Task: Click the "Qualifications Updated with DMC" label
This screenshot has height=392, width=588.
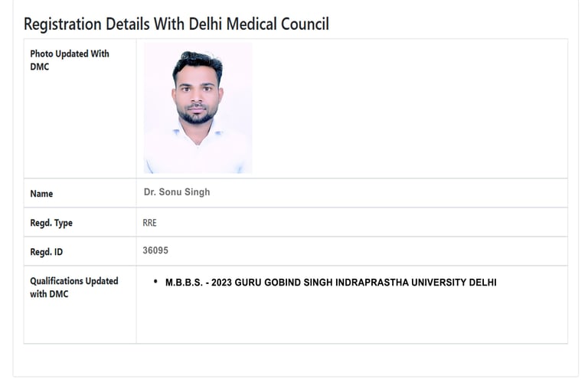Action: [73, 287]
